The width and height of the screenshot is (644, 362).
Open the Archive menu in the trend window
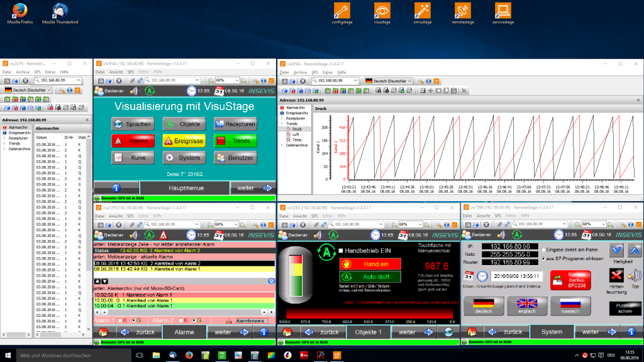click(300, 72)
